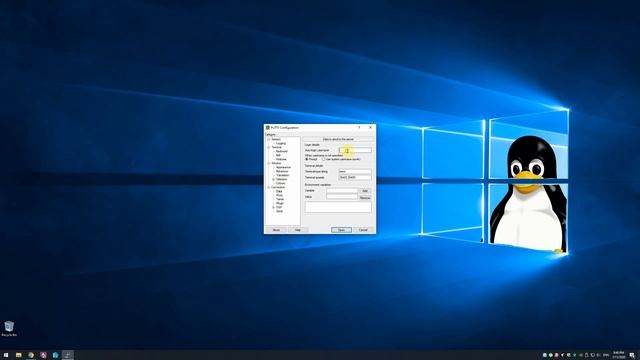Image resolution: width=640 pixels, height=360 pixels.
Task: Select Rlogin in the category tree
Action: pos(280,203)
